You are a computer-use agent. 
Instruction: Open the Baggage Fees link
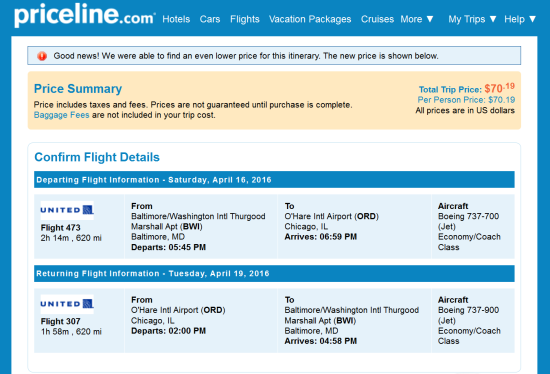tap(61, 115)
